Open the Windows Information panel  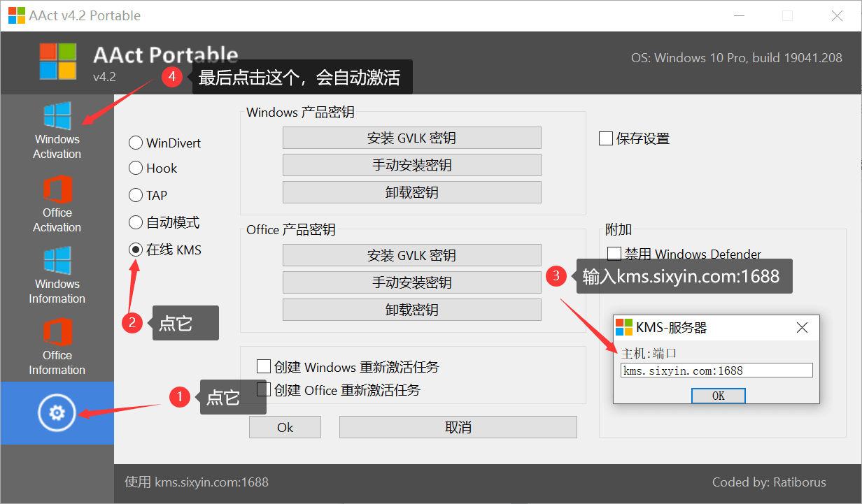(x=57, y=275)
